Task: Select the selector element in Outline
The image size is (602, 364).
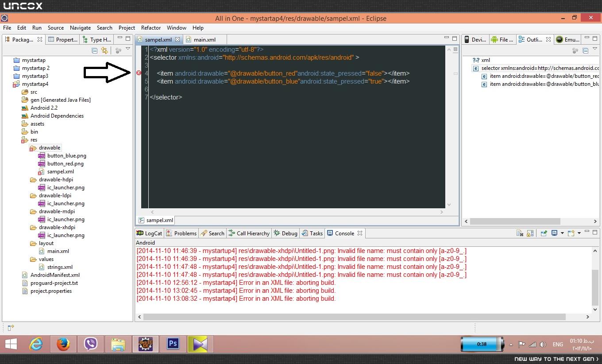Action: point(536,68)
